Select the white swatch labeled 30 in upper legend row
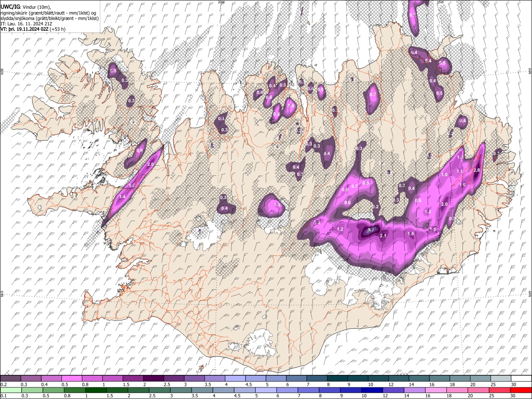 521,379
